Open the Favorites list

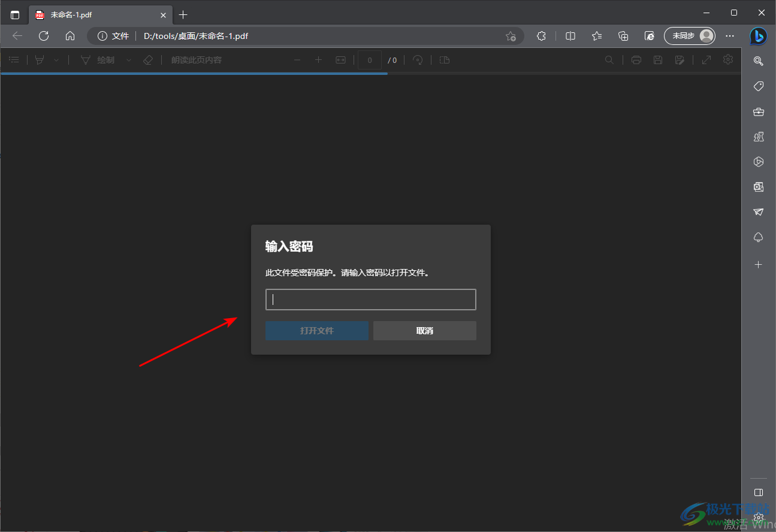pos(597,36)
